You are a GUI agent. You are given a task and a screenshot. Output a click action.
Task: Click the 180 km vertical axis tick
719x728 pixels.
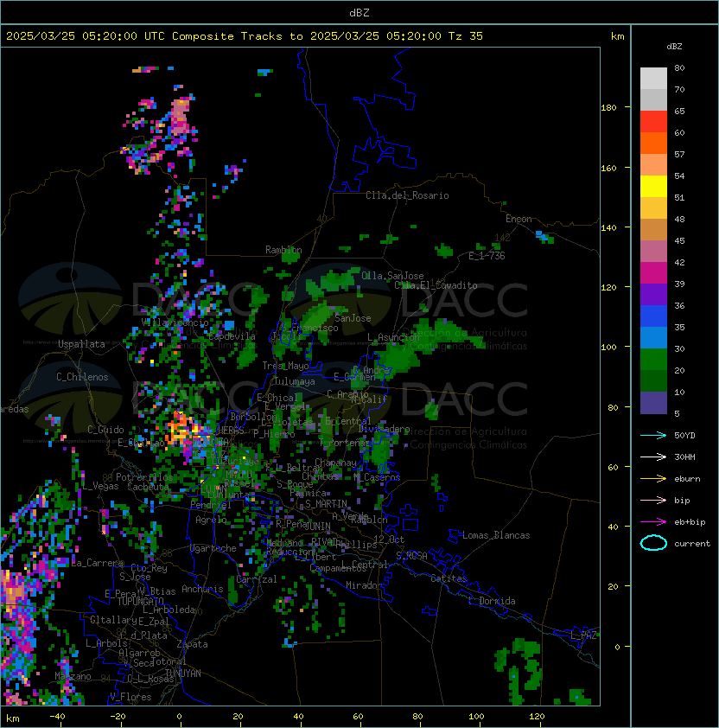[608, 108]
